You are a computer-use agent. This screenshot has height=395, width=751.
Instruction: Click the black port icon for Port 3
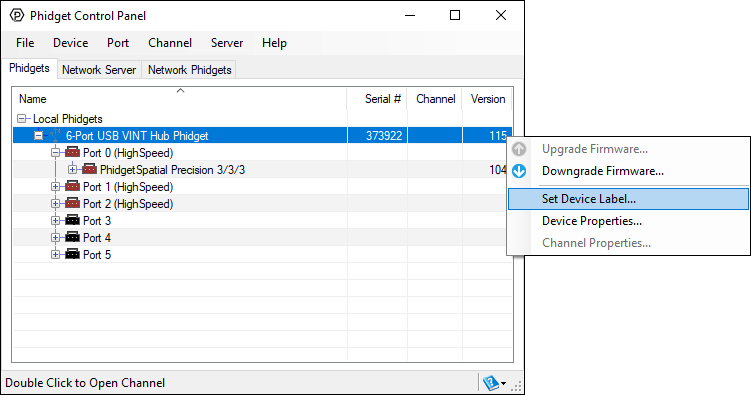coord(72,221)
